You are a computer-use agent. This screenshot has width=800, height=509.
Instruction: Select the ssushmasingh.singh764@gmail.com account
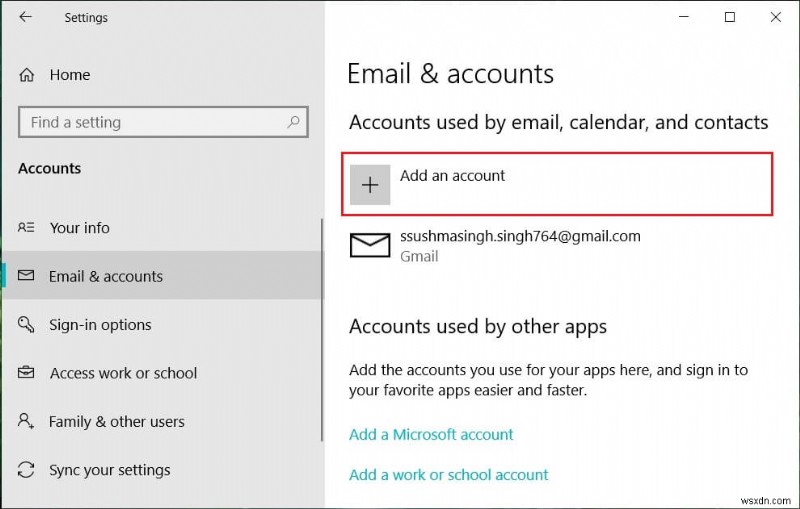click(520, 236)
